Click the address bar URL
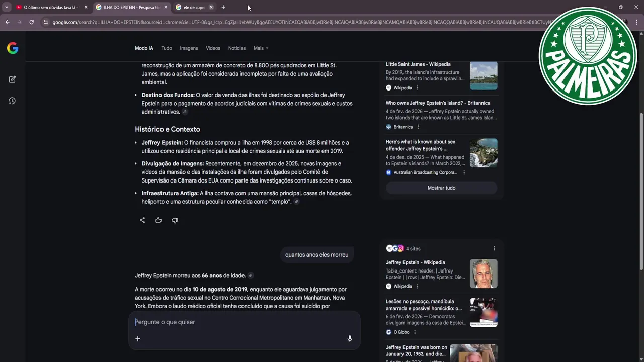 coord(302,22)
